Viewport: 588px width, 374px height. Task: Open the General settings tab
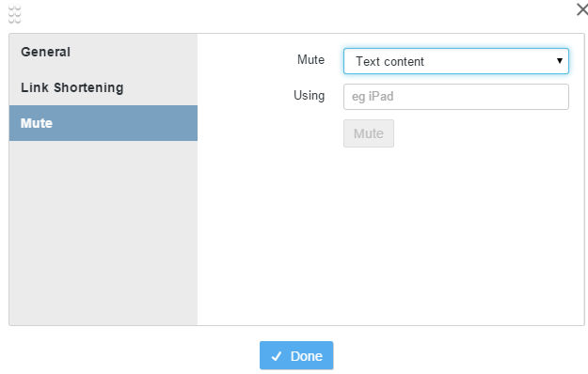coord(103,52)
